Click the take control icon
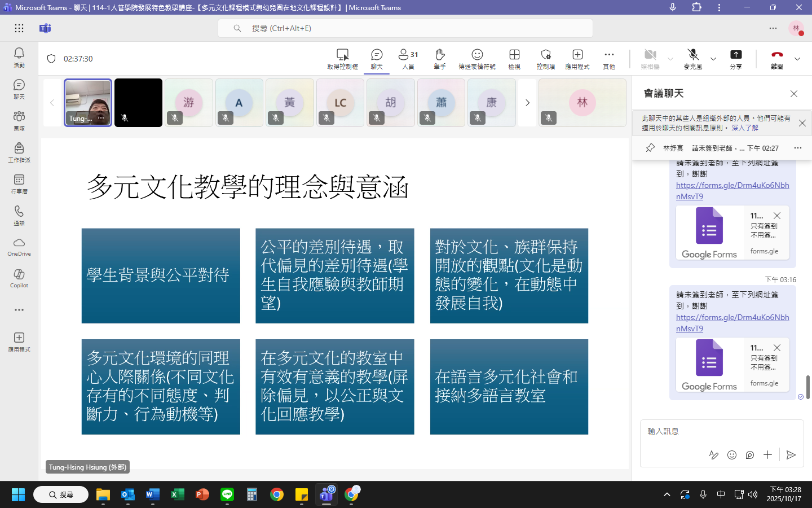812x508 pixels. (342, 58)
